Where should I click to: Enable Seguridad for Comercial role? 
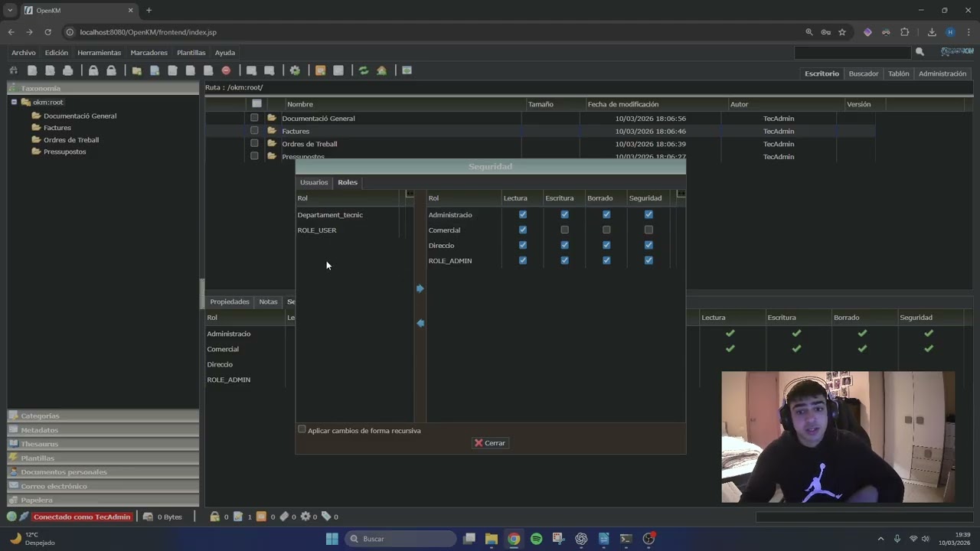648,230
